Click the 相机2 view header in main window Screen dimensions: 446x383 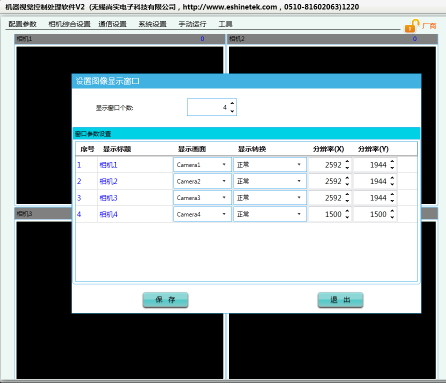pos(333,39)
